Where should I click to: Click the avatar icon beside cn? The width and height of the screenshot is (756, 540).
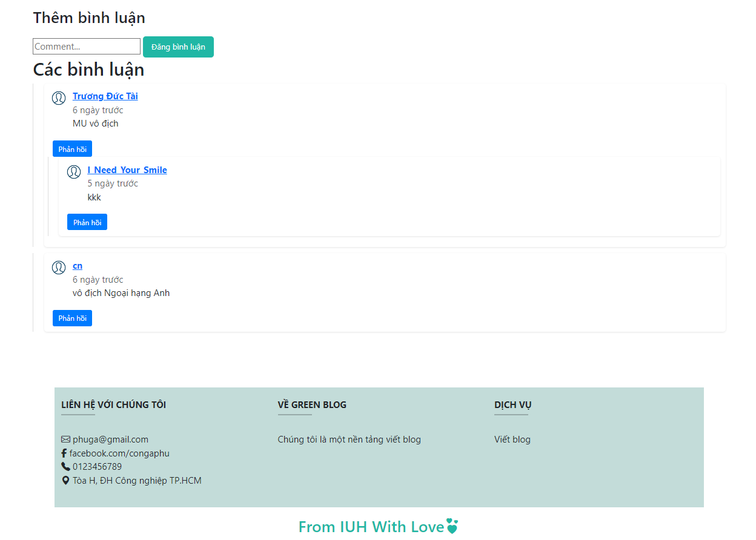click(59, 268)
